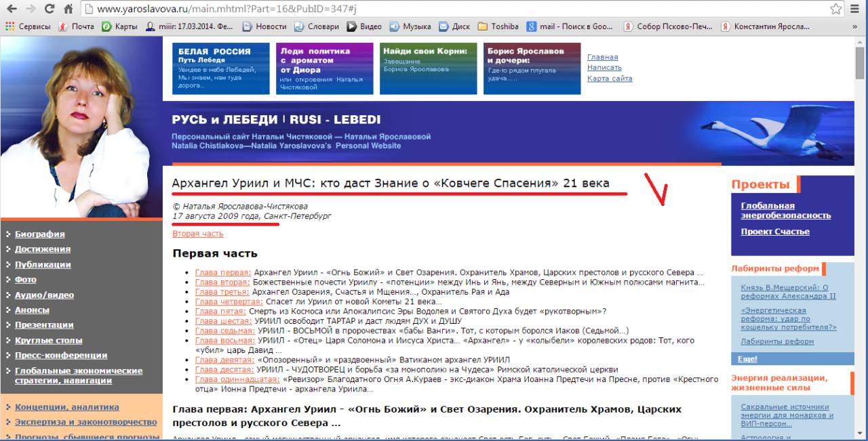Open the Видео bookmark
Image resolution: width=868 pixels, height=441 pixels.
point(363,27)
